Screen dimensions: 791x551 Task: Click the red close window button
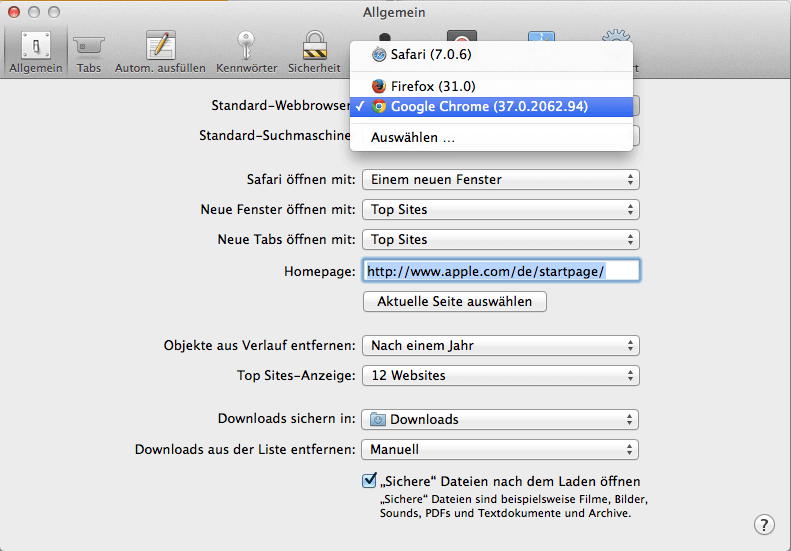click(x=14, y=12)
